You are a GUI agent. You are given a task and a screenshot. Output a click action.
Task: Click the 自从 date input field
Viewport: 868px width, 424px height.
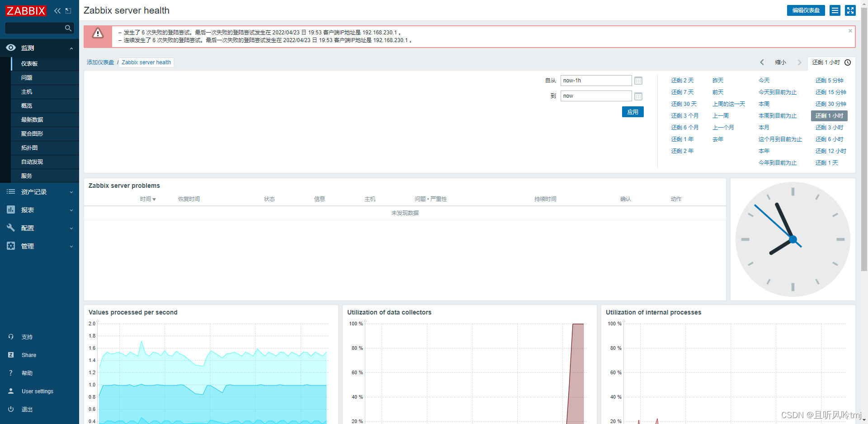[596, 81]
